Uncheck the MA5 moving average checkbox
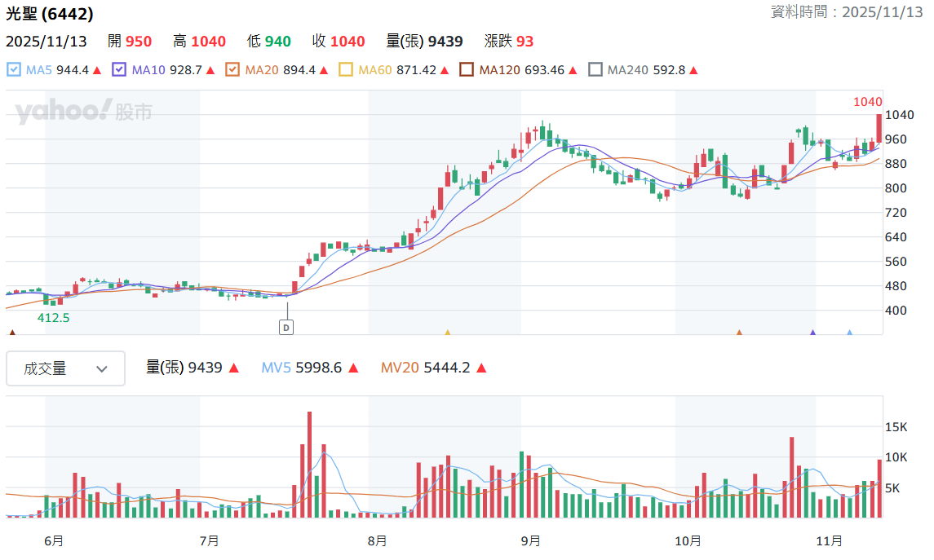934x560 pixels. point(14,70)
